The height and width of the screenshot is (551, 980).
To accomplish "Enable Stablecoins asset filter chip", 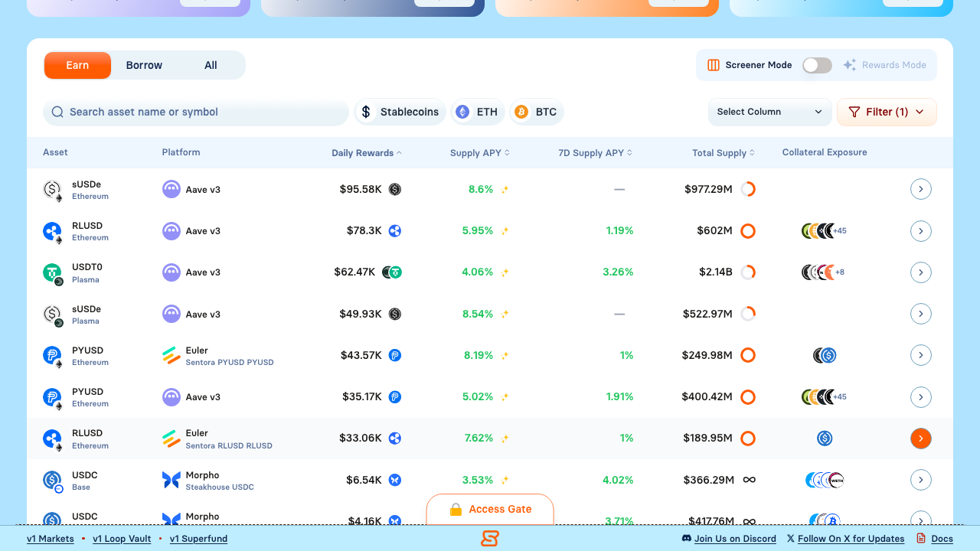I will coord(400,112).
